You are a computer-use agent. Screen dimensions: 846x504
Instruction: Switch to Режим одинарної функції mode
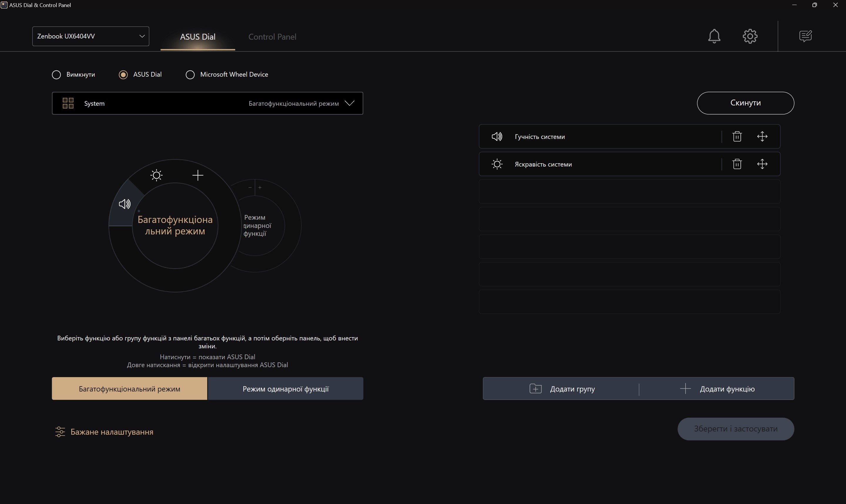[285, 389]
